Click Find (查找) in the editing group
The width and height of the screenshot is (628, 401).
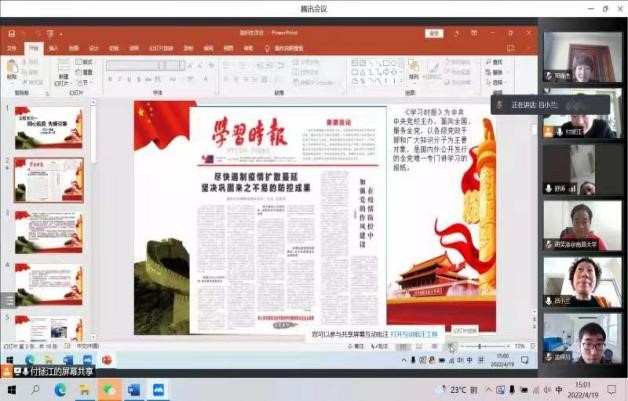coord(494,62)
